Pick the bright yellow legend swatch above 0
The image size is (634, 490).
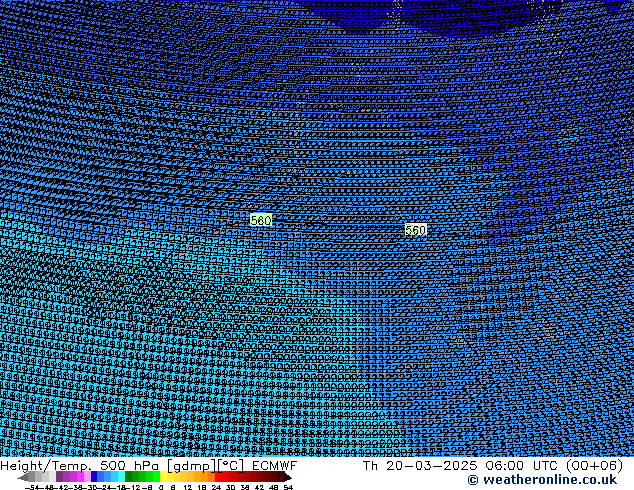164,477
